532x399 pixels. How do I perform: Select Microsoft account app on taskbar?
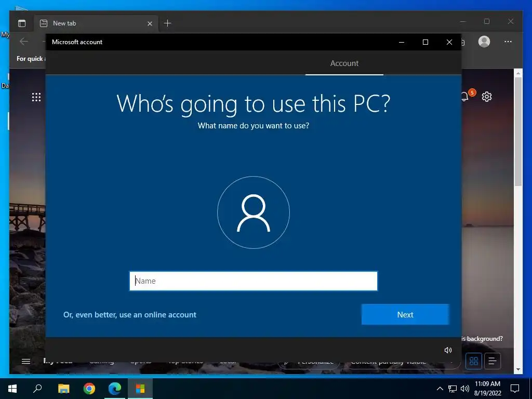140,389
